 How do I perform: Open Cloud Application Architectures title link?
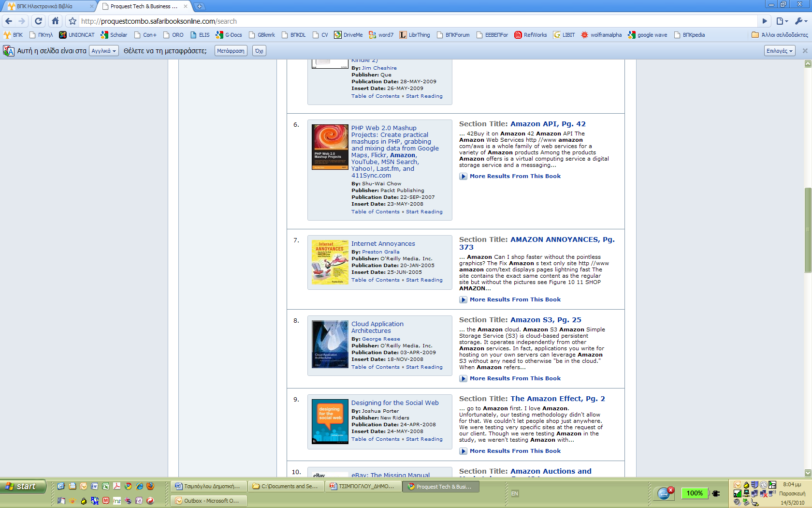(x=377, y=328)
